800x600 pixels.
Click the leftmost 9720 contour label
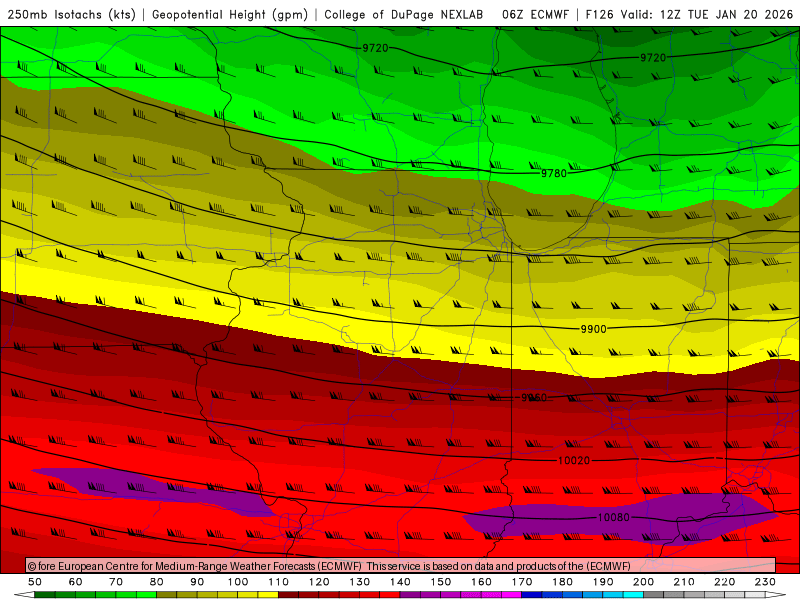tap(375, 48)
